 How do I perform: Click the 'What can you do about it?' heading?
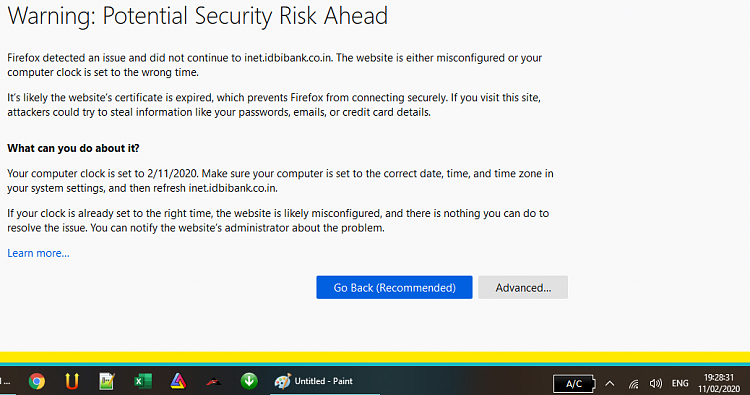tap(73, 148)
